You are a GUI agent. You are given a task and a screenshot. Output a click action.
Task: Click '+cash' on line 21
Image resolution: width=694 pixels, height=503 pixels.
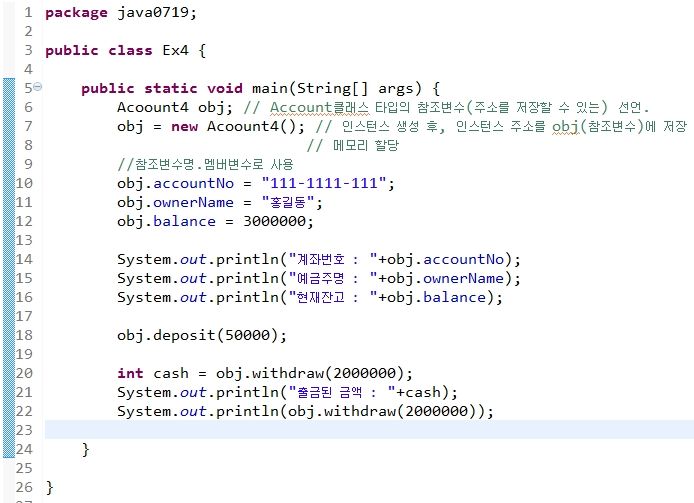pyautogui.click(x=418, y=392)
